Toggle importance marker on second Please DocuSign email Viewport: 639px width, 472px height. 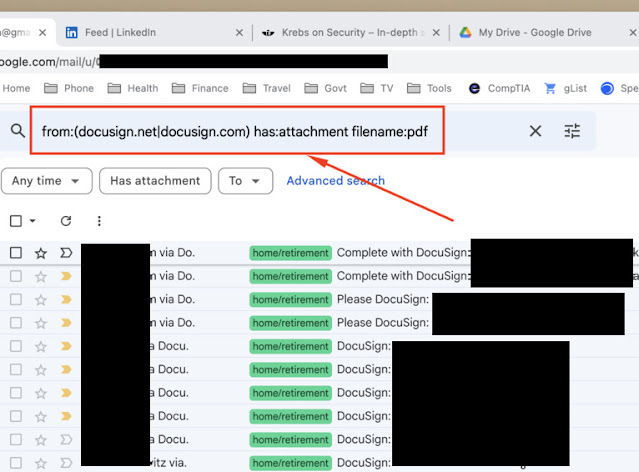coord(66,323)
